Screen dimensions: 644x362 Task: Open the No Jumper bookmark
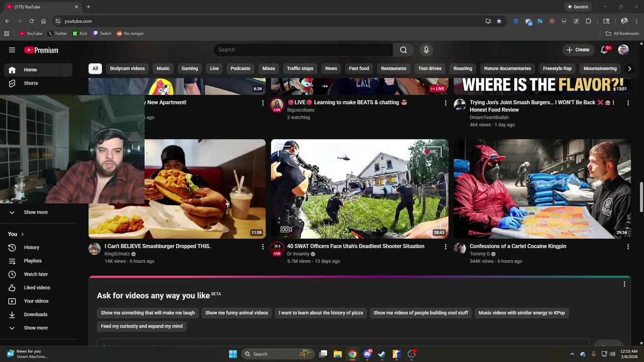[130, 34]
